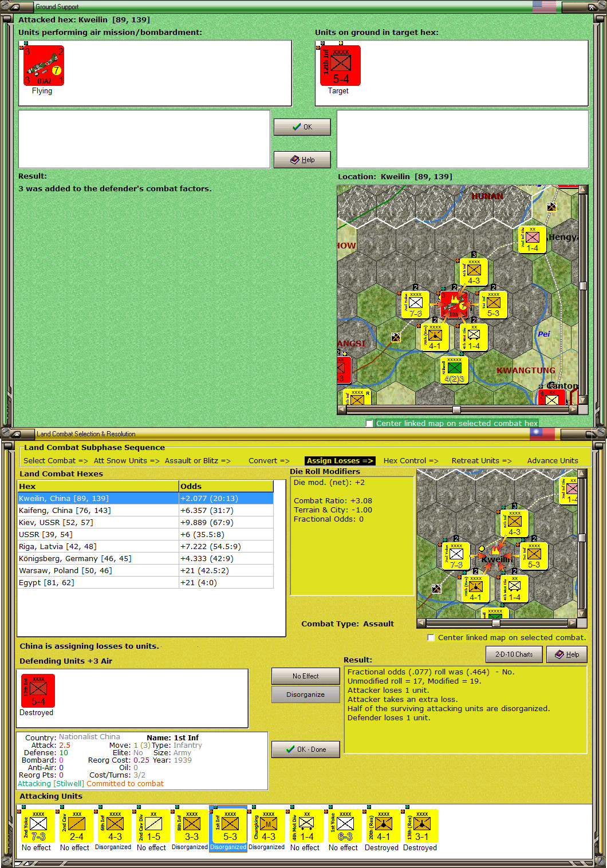607x868 pixels.
Task: Click Ground Support map scroll-left arrow
Action: (342, 409)
